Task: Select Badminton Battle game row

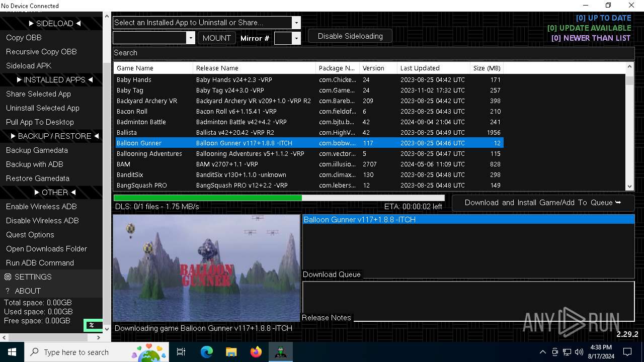Action: (x=309, y=122)
